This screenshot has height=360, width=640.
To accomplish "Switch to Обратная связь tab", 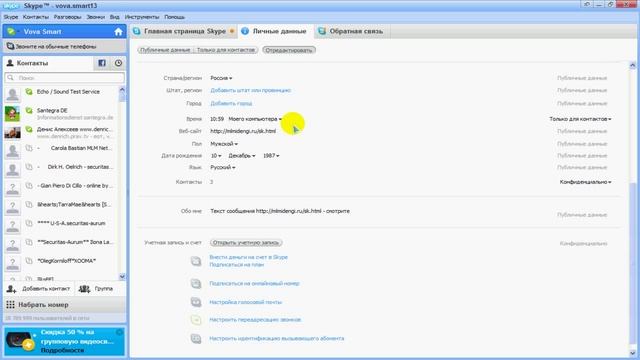I will point(353,31).
